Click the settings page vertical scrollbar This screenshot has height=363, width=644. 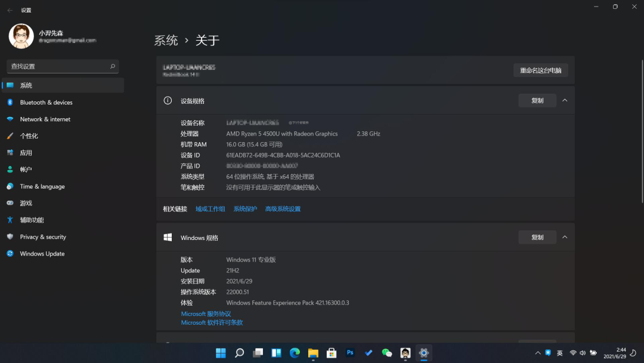(x=642, y=131)
